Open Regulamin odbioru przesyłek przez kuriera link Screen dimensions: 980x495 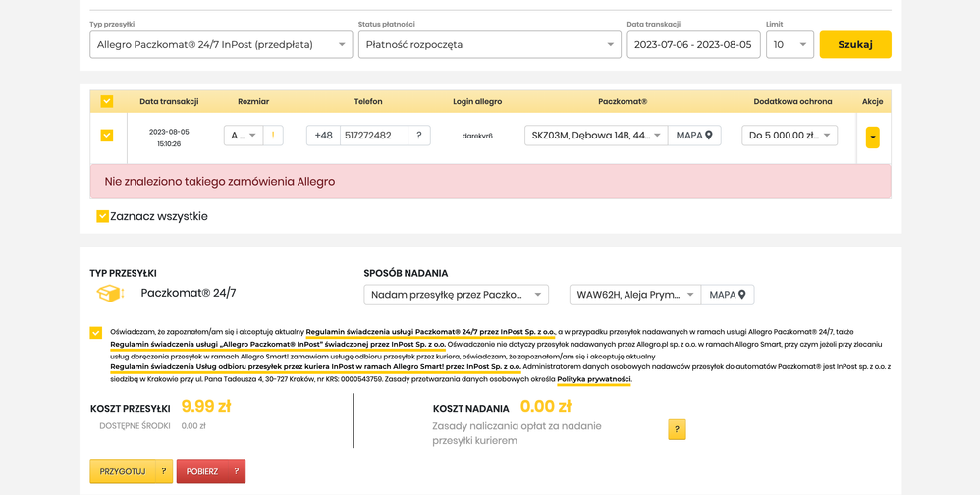[x=315, y=367]
